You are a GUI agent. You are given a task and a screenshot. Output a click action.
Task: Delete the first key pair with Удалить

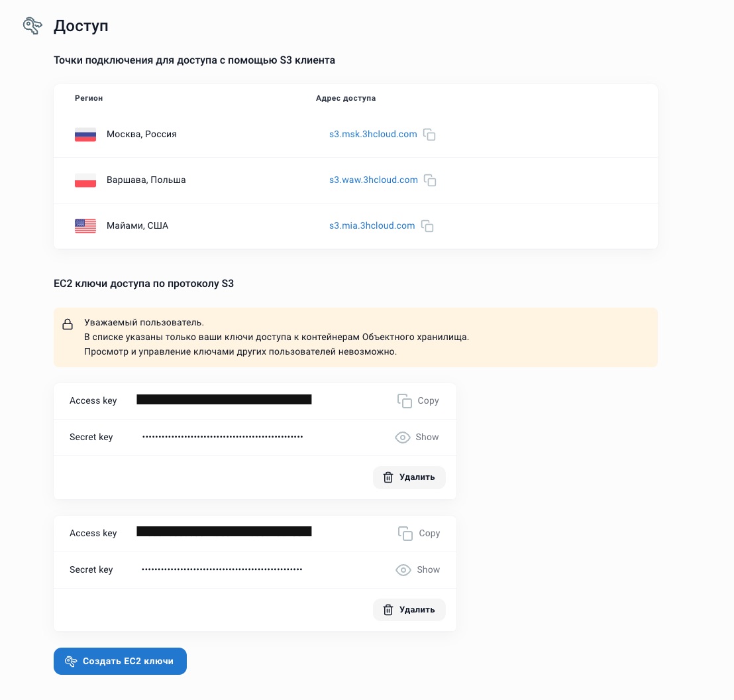click(409, 477)
